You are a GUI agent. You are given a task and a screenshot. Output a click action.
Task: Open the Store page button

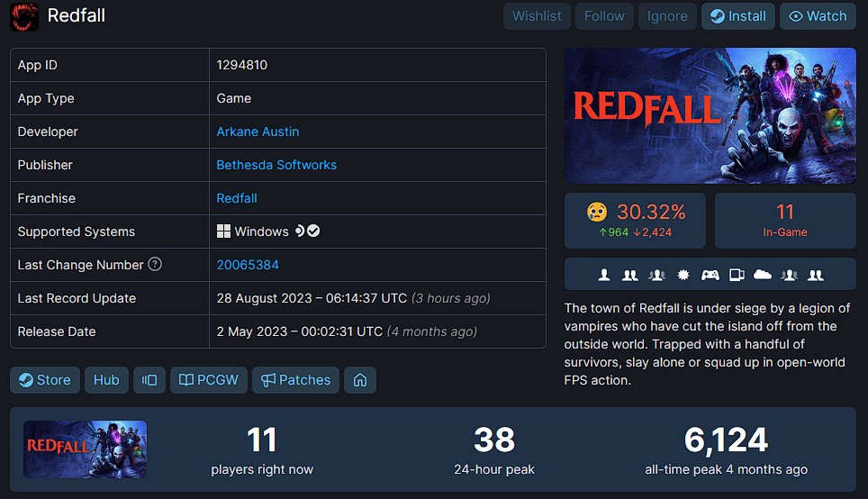coord(45,380)
